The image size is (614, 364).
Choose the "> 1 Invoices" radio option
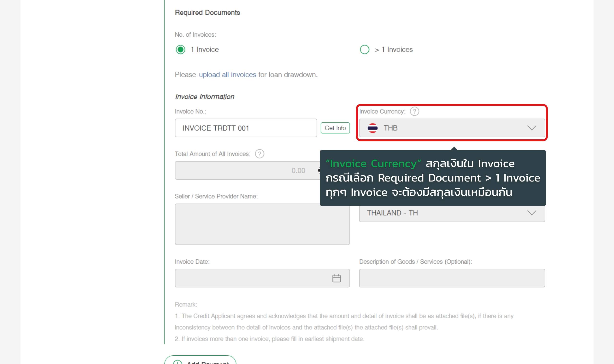click(x=365, y=50)
